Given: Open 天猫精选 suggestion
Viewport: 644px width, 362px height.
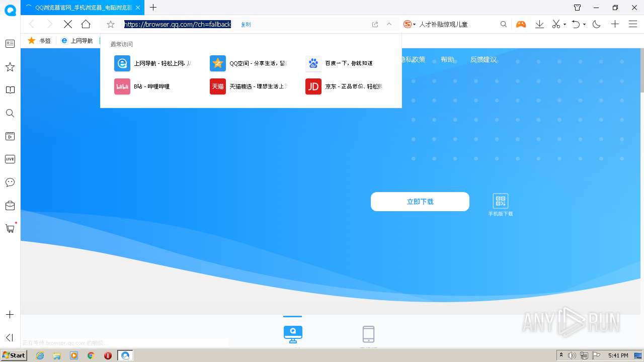Looking at the screenshot, I should click(249, 86).
